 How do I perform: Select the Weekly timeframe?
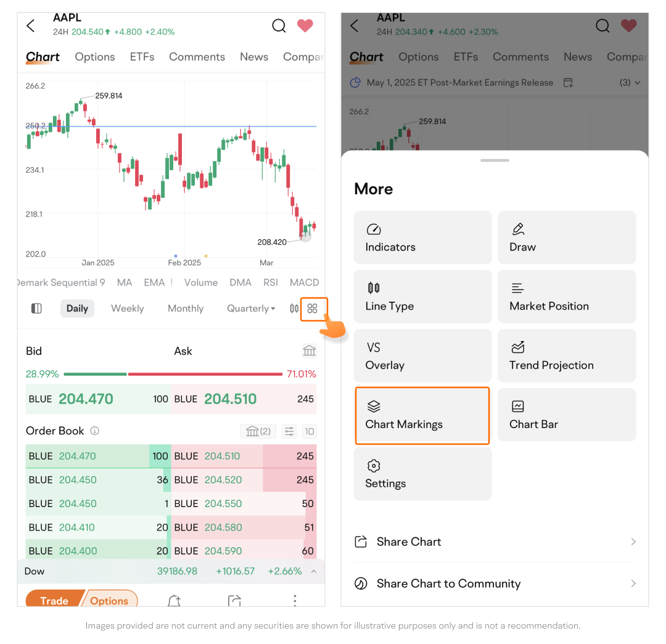127,308
